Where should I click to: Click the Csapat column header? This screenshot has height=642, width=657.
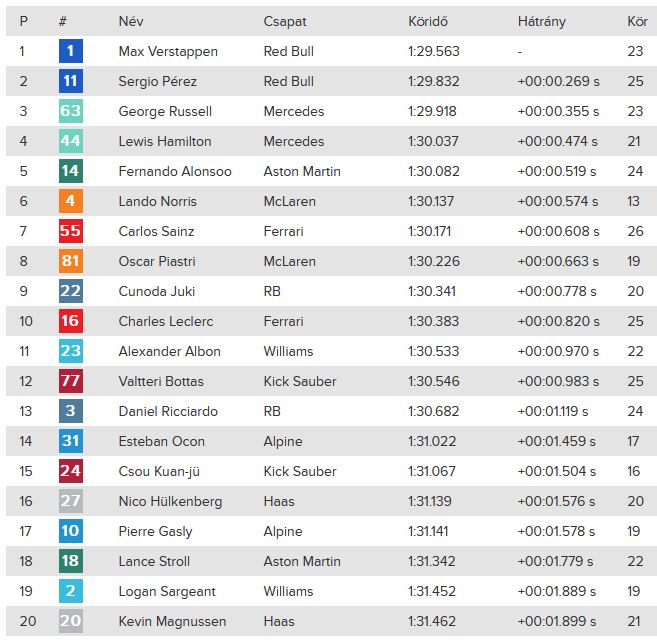285,21
